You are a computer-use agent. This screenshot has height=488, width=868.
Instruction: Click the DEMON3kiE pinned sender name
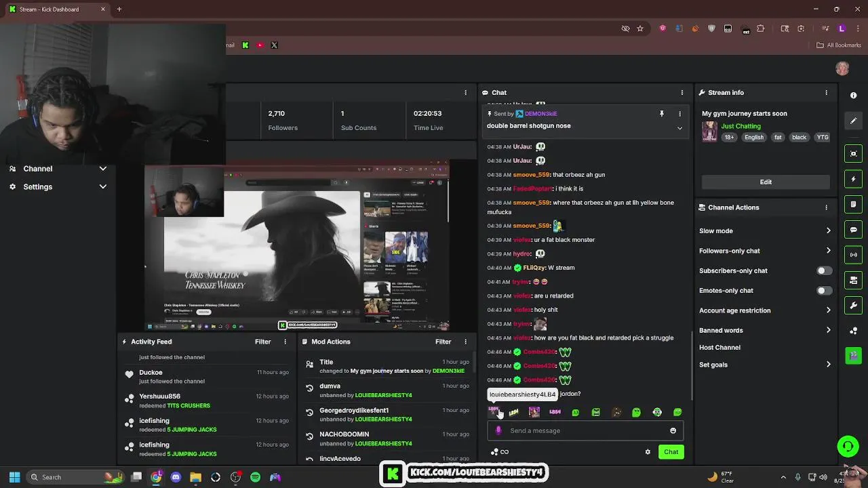coord(540,114)
